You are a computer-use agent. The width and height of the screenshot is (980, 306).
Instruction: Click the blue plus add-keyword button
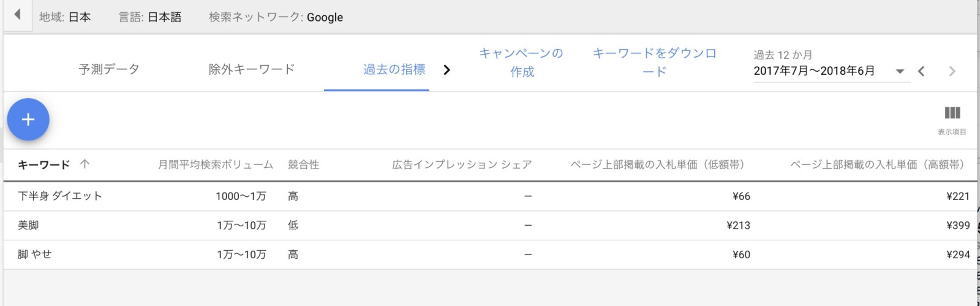(x=28, y=120)
